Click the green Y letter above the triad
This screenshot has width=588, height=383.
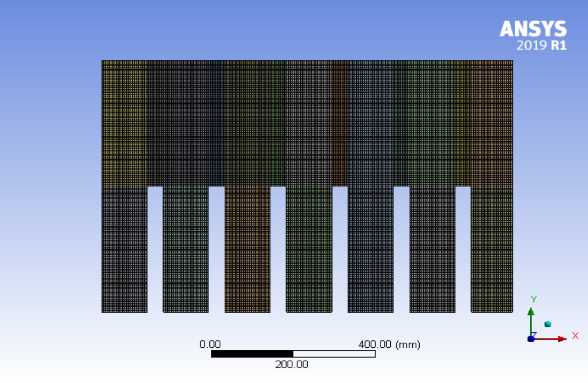click(534, 299)
